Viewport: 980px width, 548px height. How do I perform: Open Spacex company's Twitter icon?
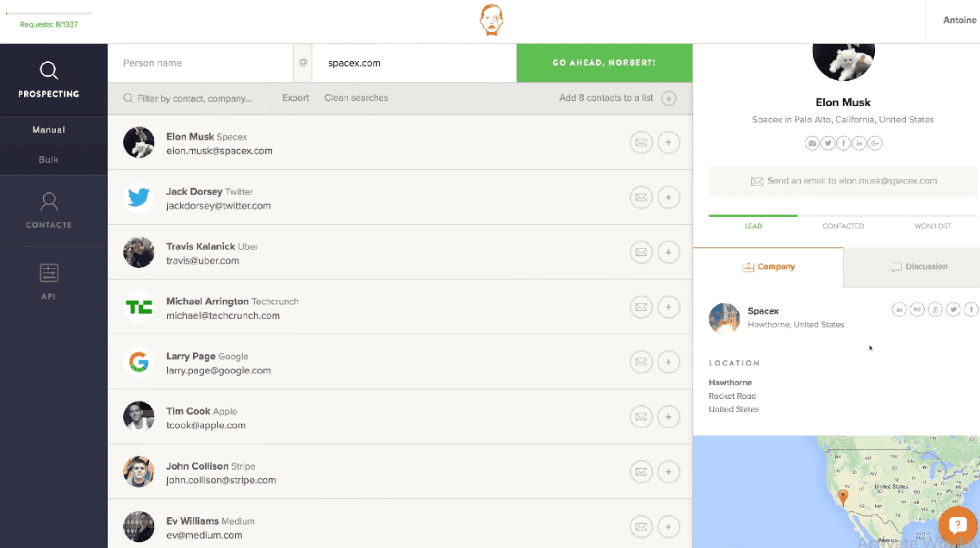pyautogui.click(x=953, y=309)
